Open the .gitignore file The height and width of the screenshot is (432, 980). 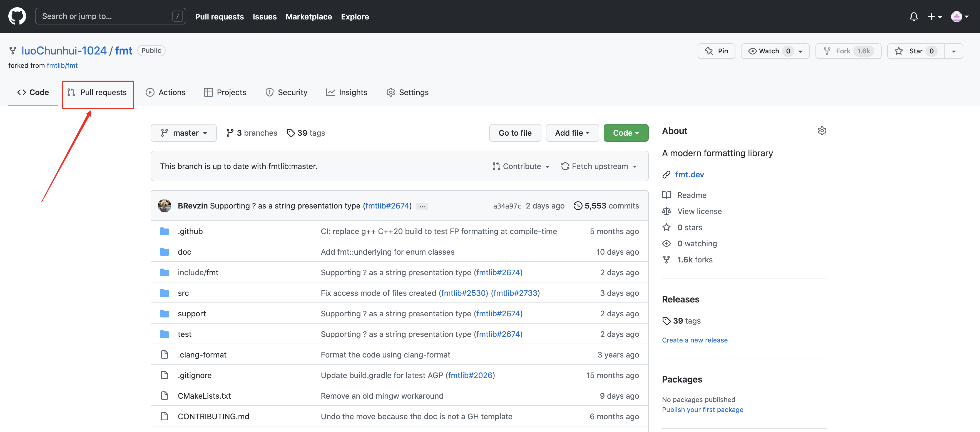pos(194,375)
